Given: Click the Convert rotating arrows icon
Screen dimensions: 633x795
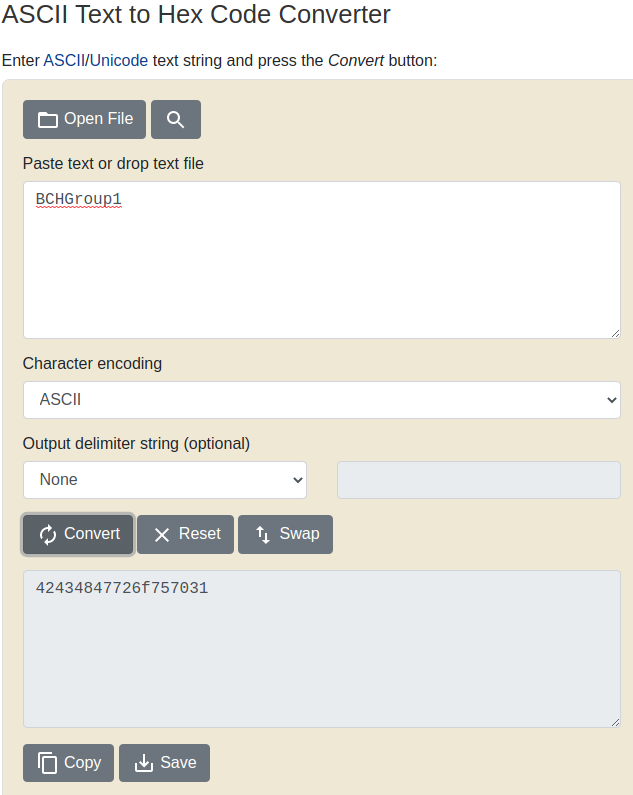Looking at the screenshot, I should click(48, 535).
